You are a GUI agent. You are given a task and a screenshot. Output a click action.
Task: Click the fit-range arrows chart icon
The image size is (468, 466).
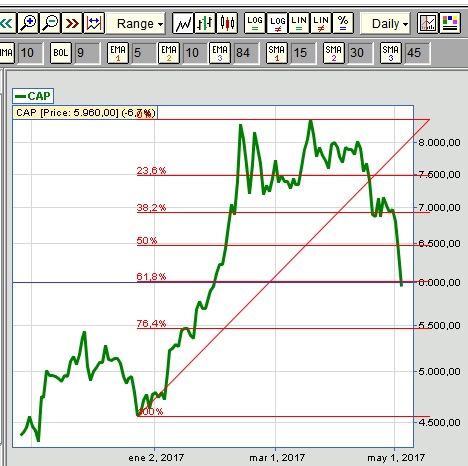(x=94, y=23)
